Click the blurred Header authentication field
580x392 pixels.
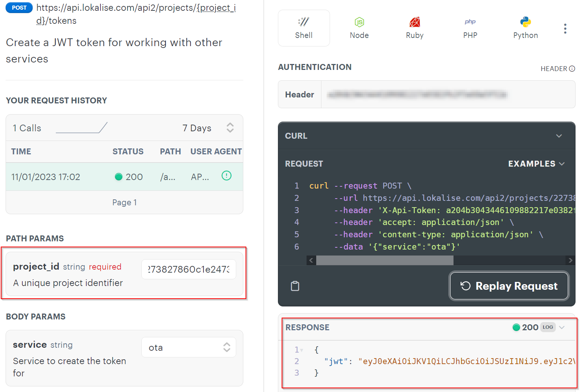(448, 94)
